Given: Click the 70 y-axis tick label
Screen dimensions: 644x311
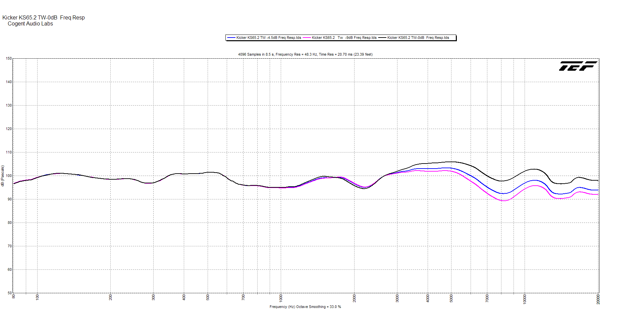Looking at the screenshot, I should pos(10,246).
